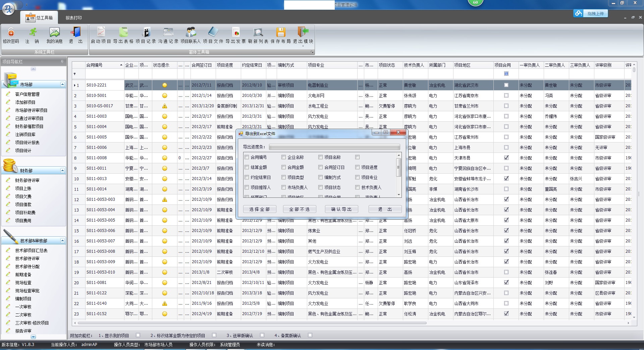
Task: Select the 总工具箱 tab
Action: coord(39,18)
